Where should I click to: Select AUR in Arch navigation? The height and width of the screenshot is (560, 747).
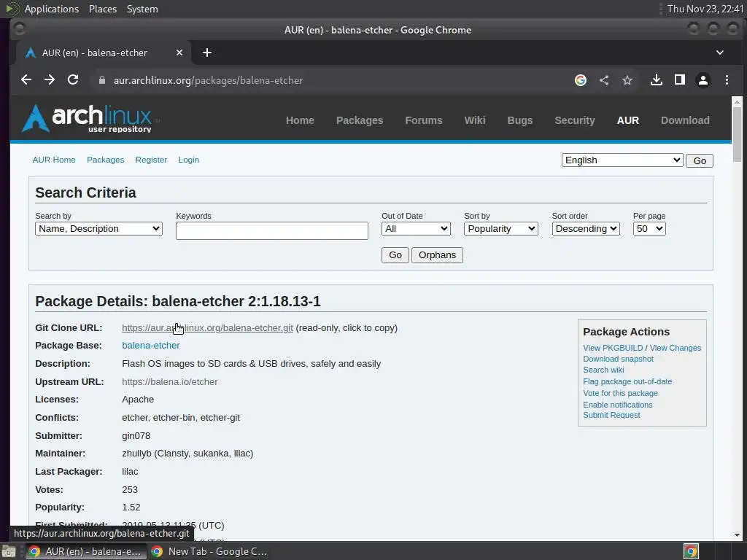(x=628, y=120)
